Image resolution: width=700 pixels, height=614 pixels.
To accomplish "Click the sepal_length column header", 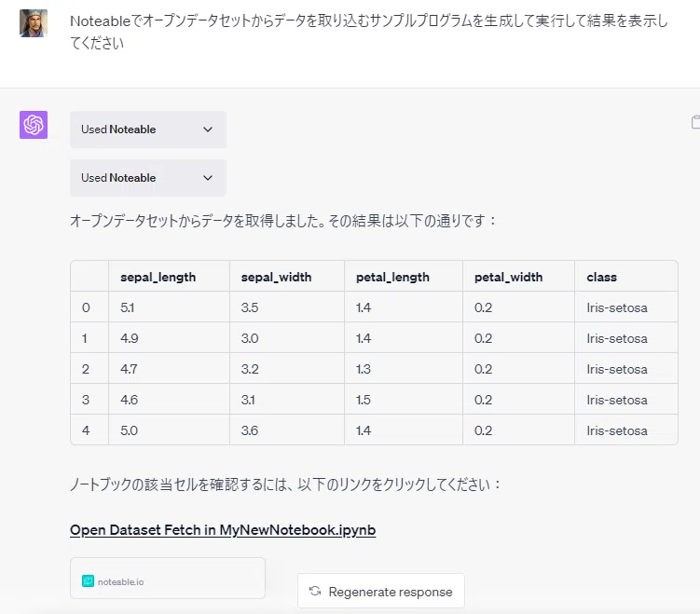I will pos(170,277).
